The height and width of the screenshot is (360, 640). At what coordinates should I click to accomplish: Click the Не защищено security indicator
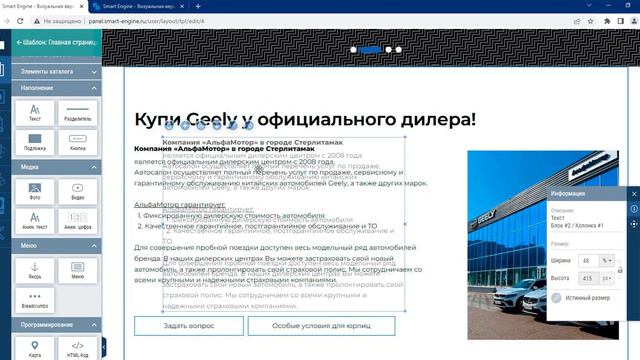(x=58, y=21)
